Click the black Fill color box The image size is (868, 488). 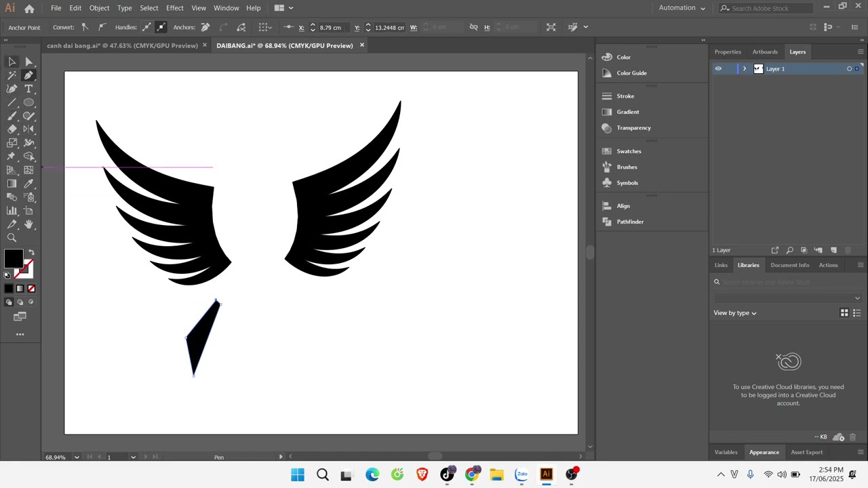[x=13, y=258]
